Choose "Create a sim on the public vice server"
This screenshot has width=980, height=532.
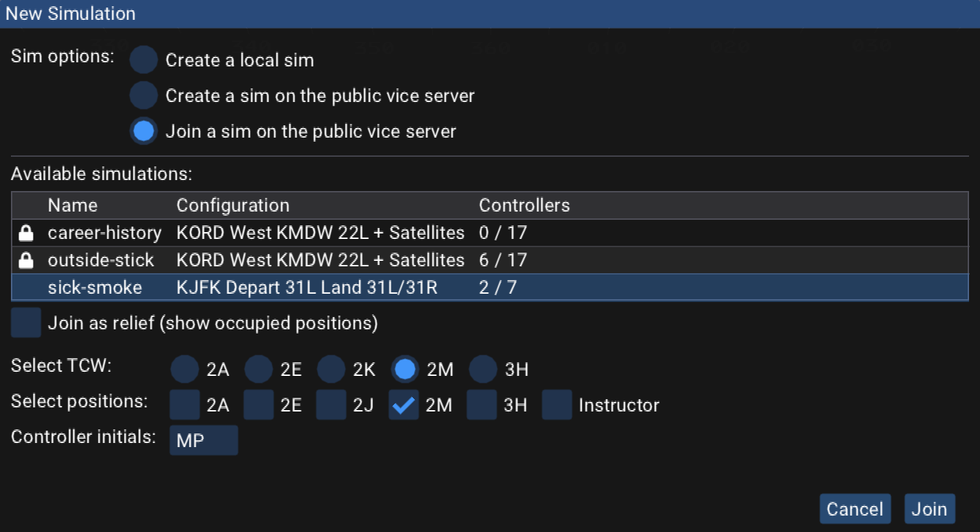click(144, 95)
